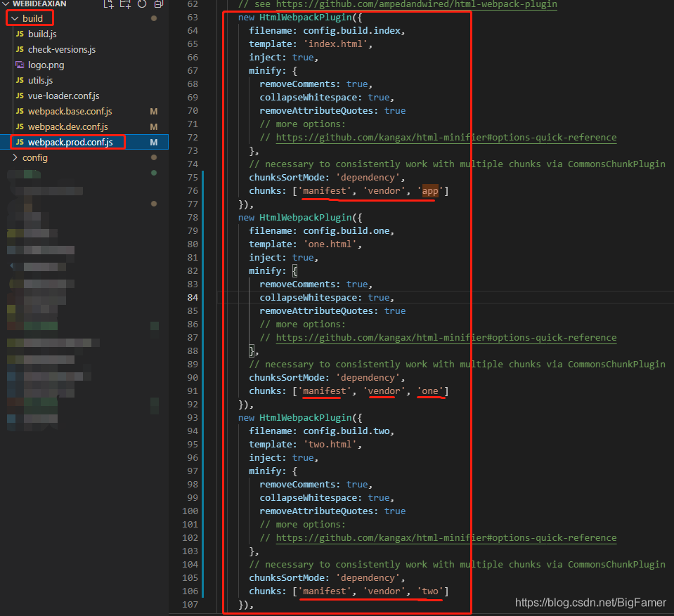The width and height of the screenshot is (674, 616).
Task: Collapse all folders in Explorer
Action: (159, 4)
